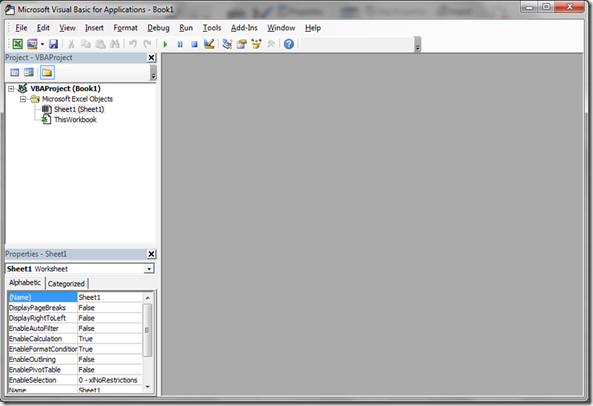Open the Insert menu

click(94, 28)
